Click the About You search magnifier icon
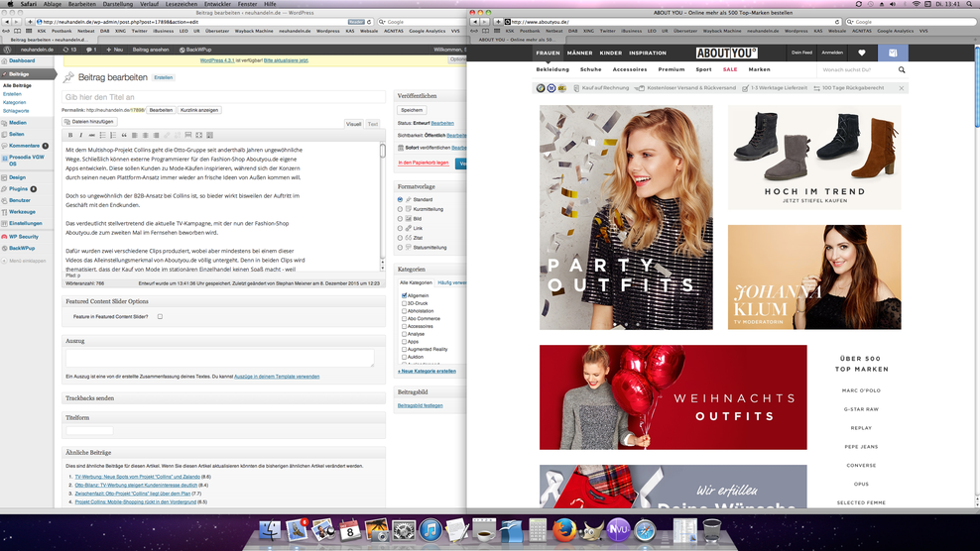 point(902,70)
